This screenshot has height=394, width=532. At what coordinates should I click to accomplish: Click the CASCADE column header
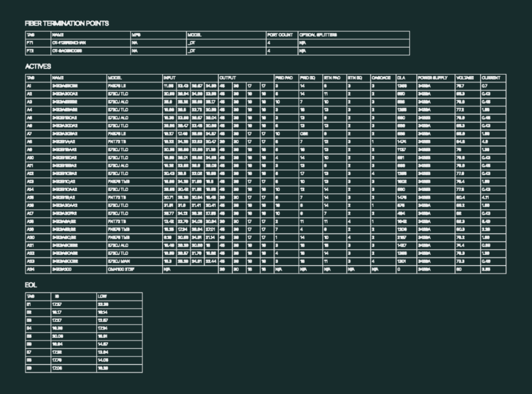(x=381, y=78)
